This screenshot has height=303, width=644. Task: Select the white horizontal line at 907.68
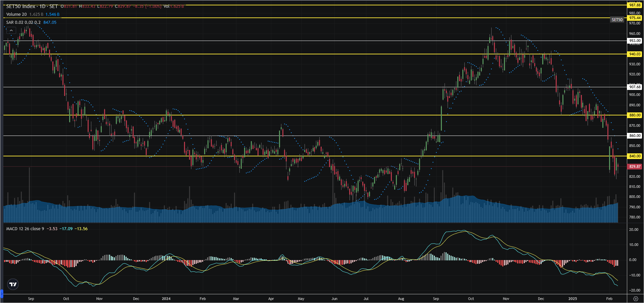[315, 87]
